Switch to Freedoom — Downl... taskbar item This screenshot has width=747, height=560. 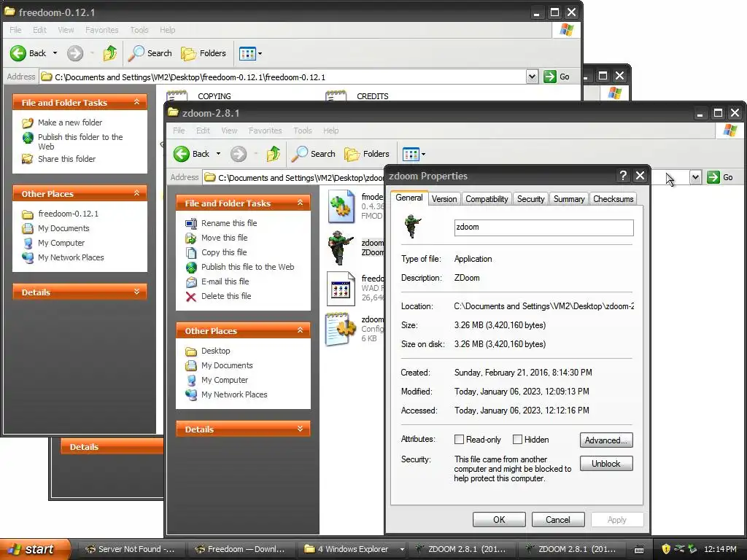[x=241, y=549]
